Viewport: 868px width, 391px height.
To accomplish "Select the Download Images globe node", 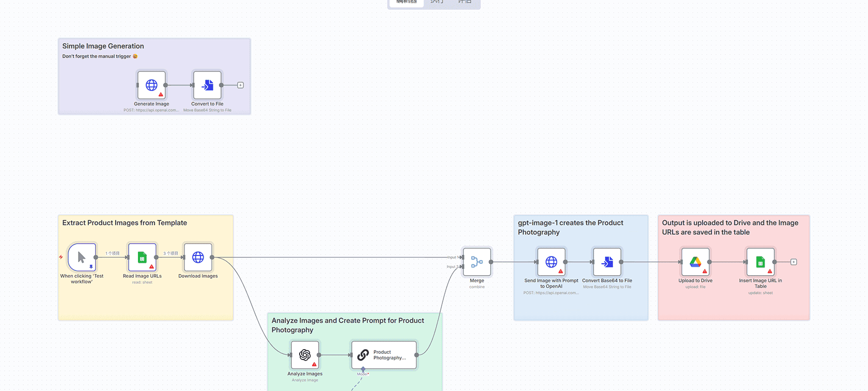I will click(x=198, y=257).
